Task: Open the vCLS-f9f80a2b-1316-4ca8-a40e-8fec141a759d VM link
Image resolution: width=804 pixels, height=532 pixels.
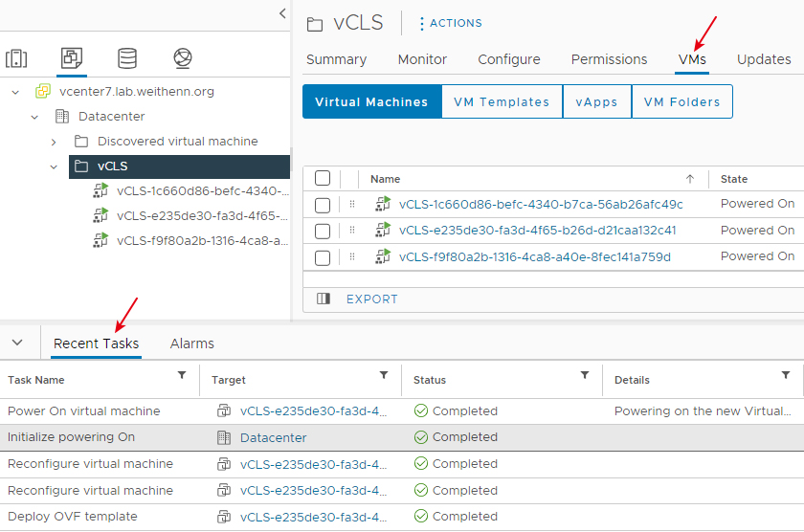Action: (x=535, y=257)
